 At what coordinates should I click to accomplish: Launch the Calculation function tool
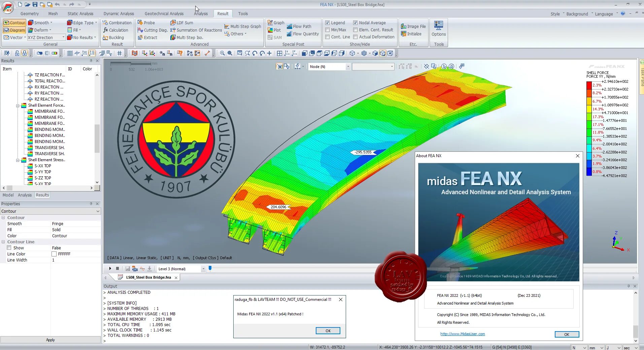(x=115, y=30)
